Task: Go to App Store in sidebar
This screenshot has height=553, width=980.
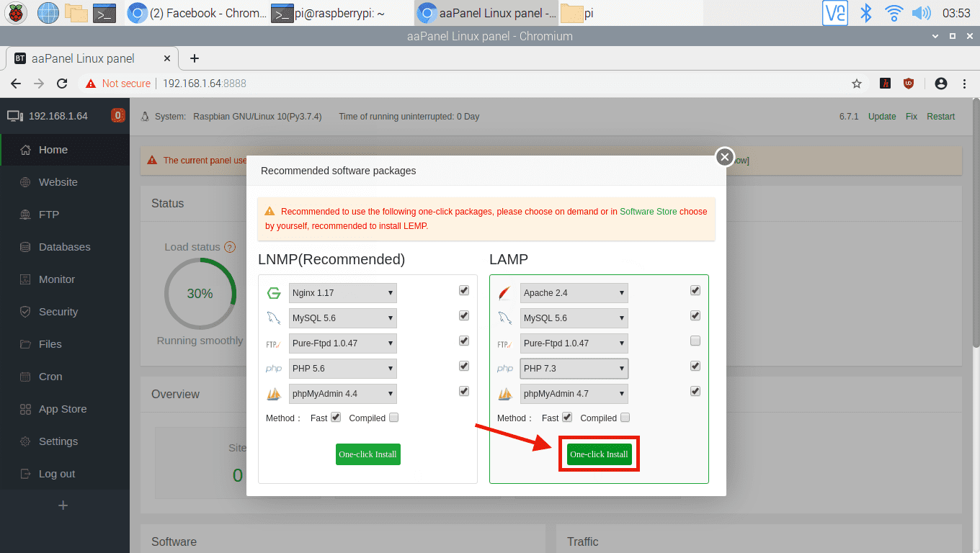Action: click(63, 409)
